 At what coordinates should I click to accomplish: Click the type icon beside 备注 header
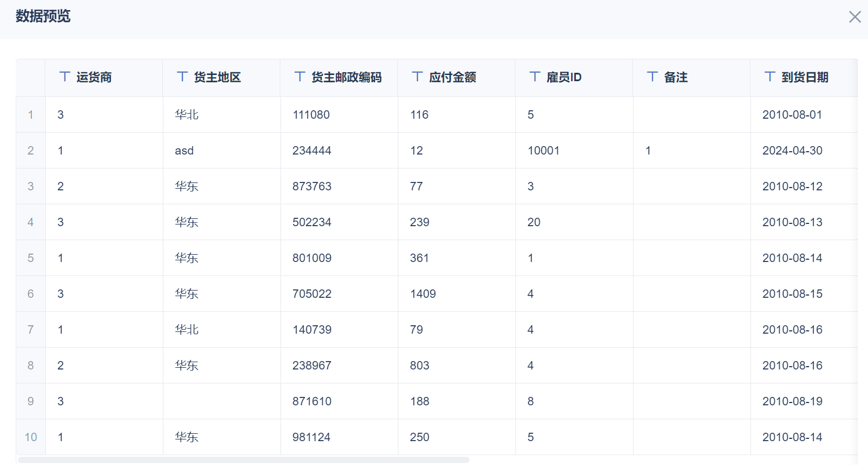pos(653,77)
